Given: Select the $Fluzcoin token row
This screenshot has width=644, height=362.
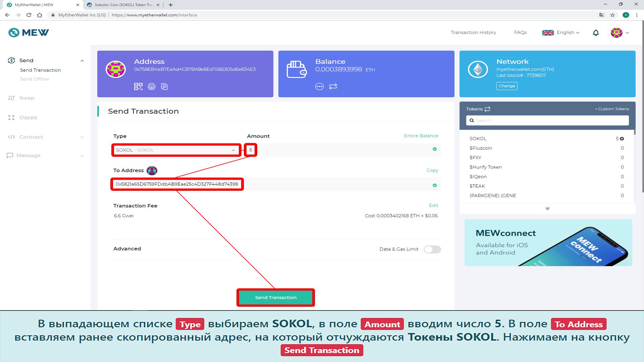Looking at the screenshot, I should click(x=547, y=148).
